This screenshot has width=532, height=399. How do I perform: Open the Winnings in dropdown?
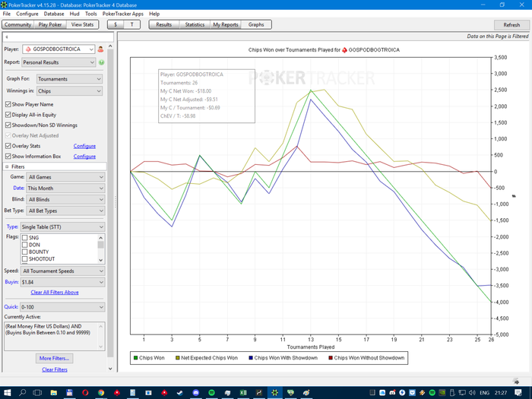pyautogui.click(x=69, y=91)
